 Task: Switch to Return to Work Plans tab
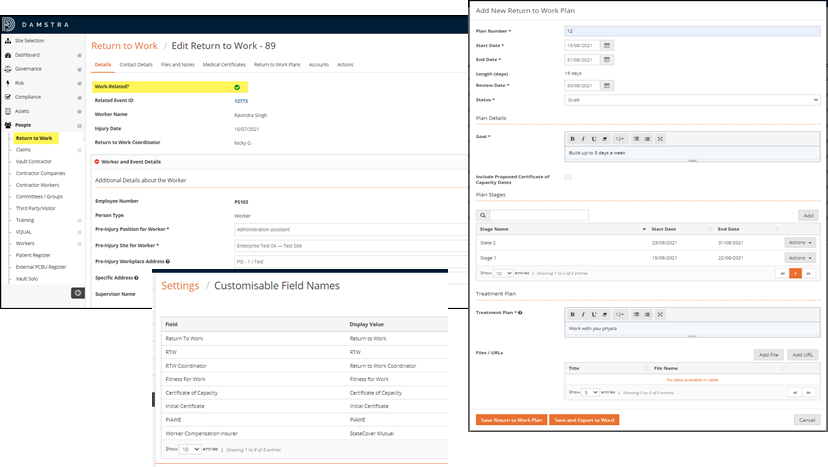click(x=277, y=64)
